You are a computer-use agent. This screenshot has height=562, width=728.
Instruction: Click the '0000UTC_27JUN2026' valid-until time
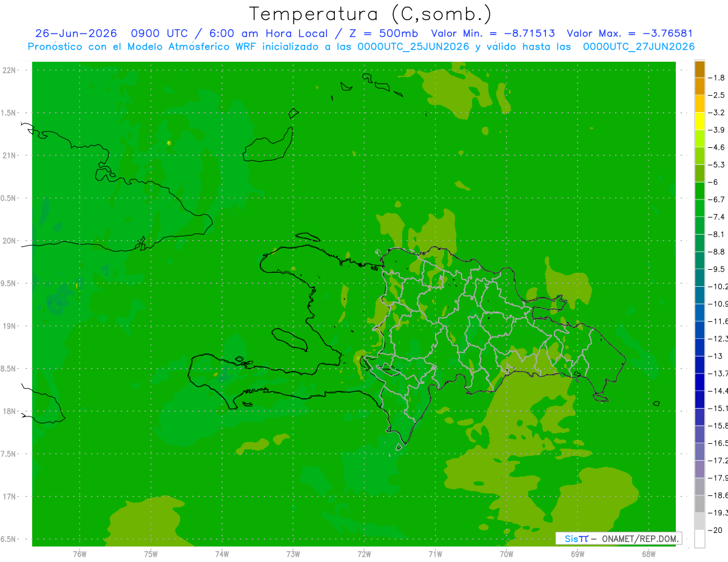[639, 46]
